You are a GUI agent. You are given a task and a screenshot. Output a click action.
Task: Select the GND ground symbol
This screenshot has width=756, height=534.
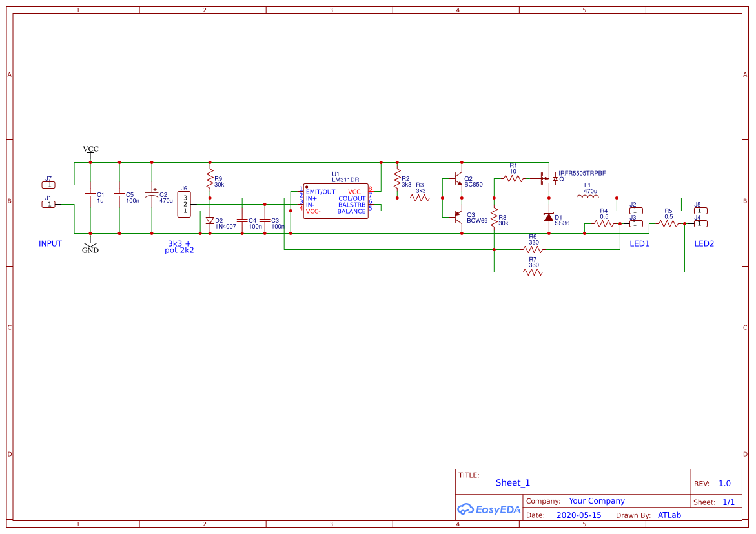click(x=90, y=244)
